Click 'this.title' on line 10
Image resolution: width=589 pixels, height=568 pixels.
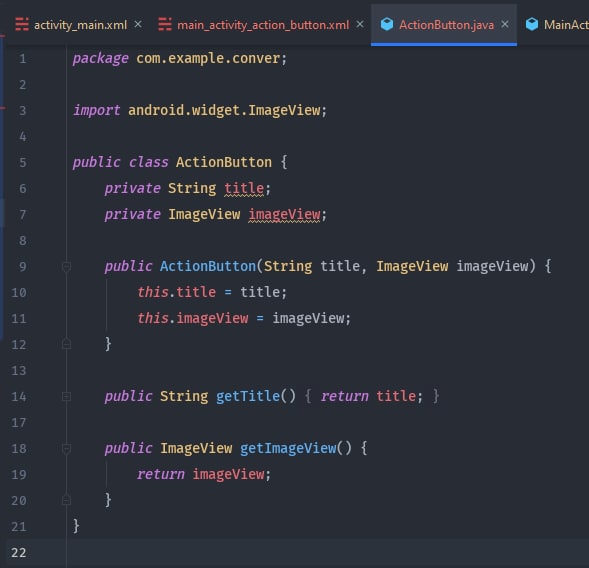(x=177, y=292)
